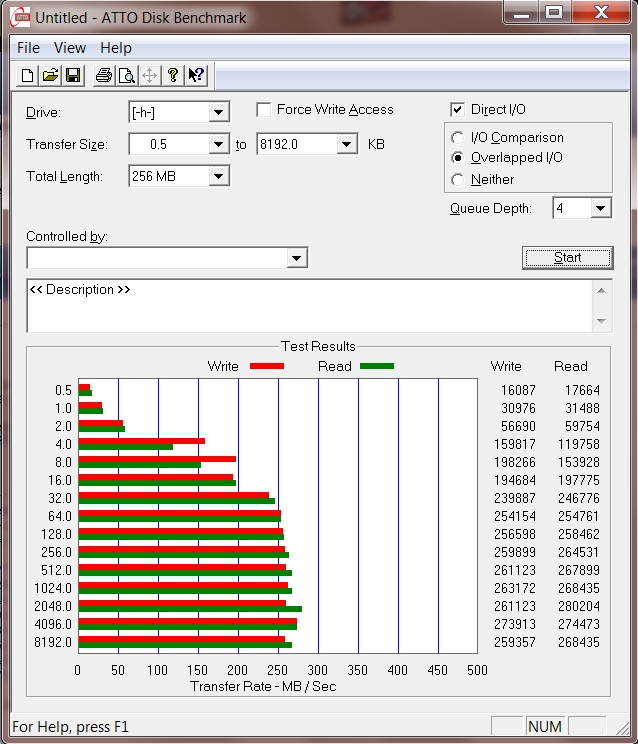Viewport: 638px width, 744px height.
Task: Open the Drive dropdown
Action: (x=219, y=112)
